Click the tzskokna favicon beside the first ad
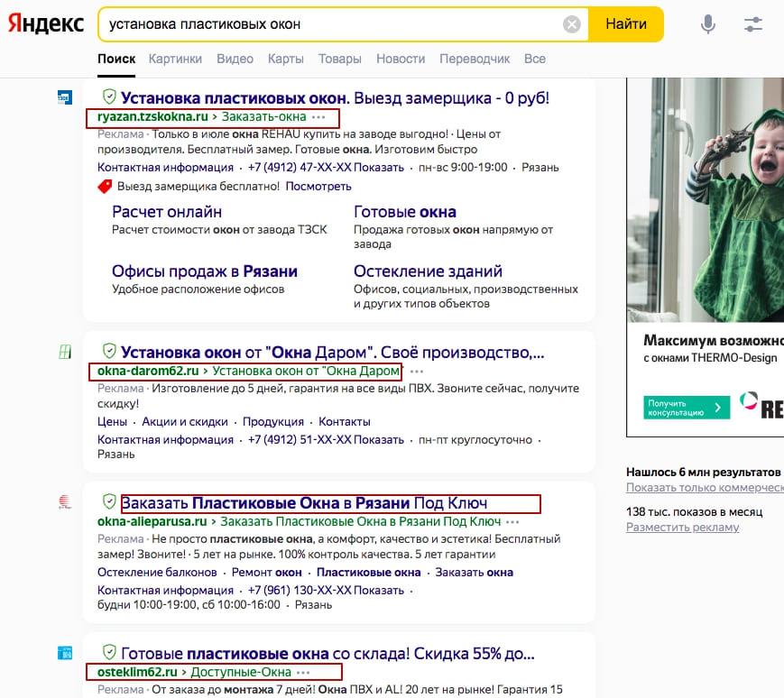Viewport: 784px width, 698px height. [x=64, y=97]
